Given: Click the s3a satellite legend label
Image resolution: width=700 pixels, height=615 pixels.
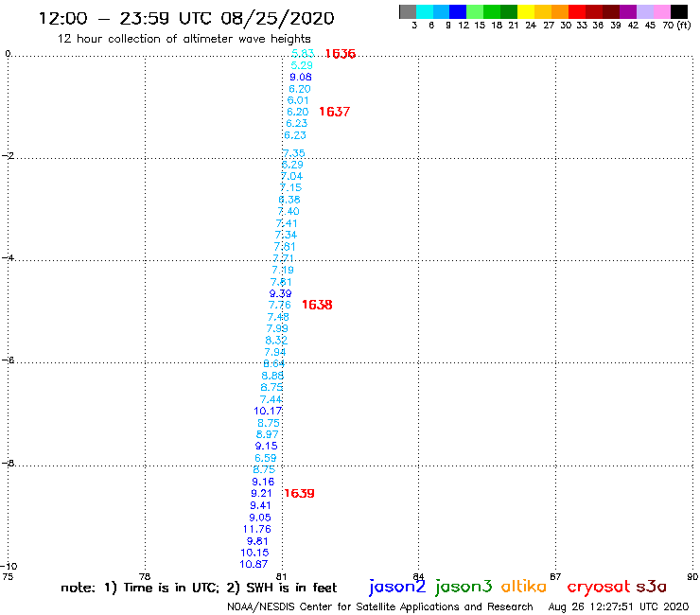Looking at the screenshot, I should pyautogui.click(x=651, y=587).
